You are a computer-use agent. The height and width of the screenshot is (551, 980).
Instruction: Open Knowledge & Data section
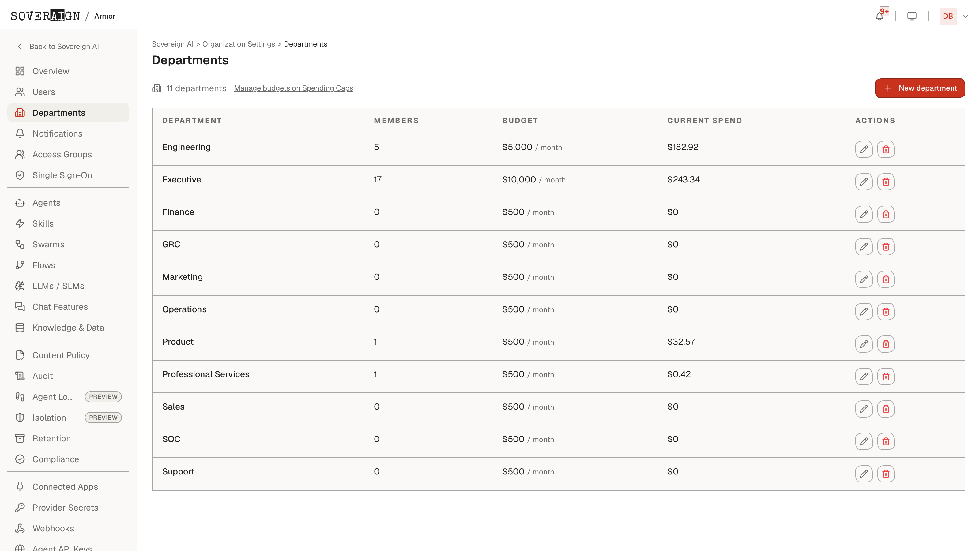click(69, 328)
